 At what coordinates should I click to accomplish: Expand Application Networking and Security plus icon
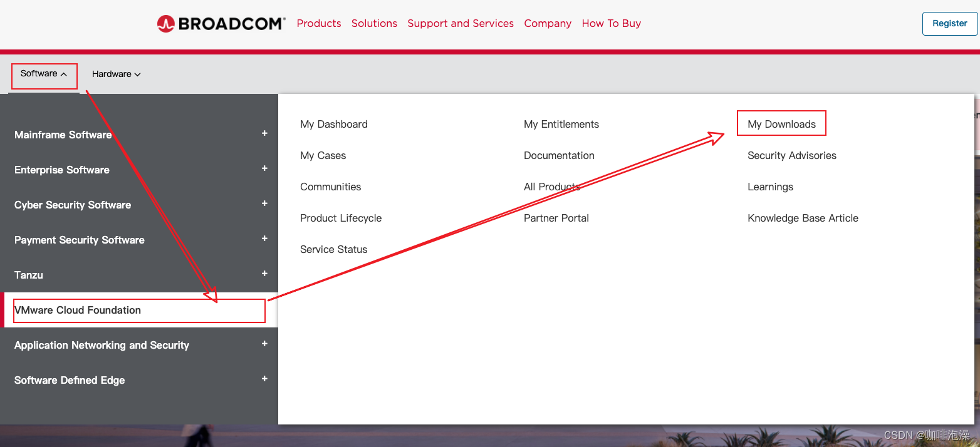264,344
